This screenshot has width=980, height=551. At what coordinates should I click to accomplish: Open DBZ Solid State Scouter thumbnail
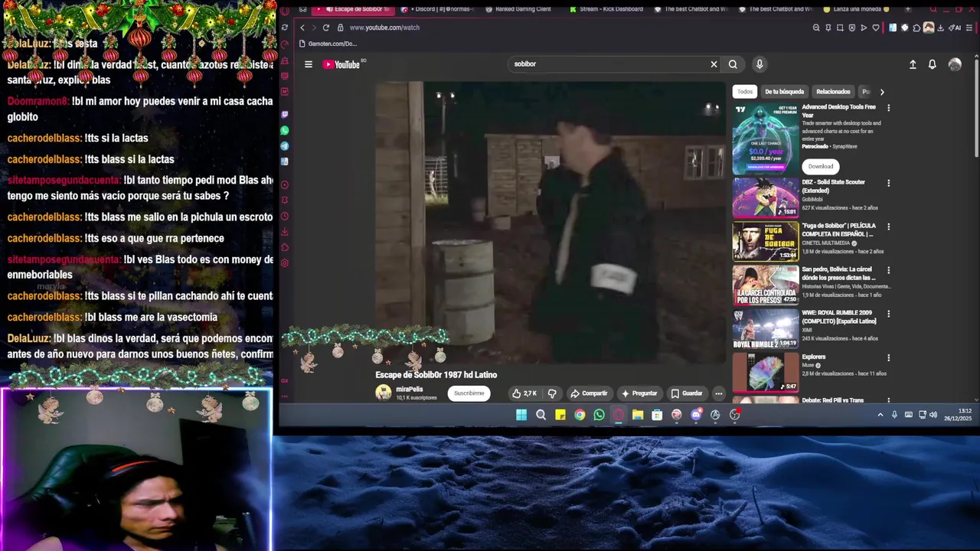click(x=766, y=198)
